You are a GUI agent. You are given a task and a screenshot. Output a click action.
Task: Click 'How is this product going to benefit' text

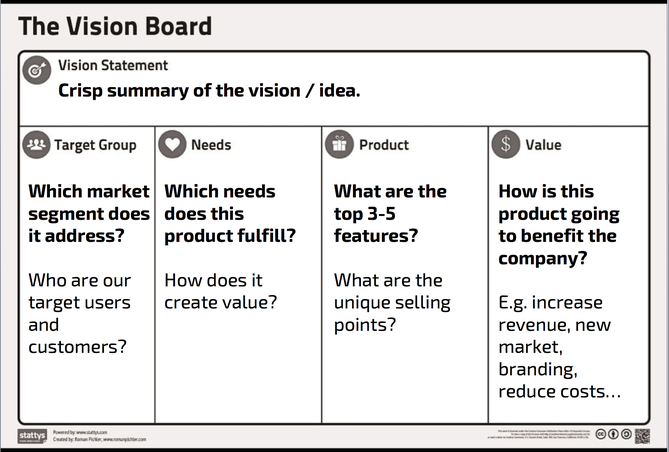[x=559, y=225]
